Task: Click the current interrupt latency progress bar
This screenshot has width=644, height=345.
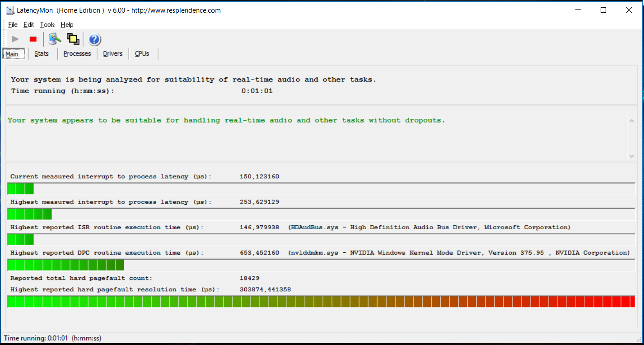Action: click(321, 189)
